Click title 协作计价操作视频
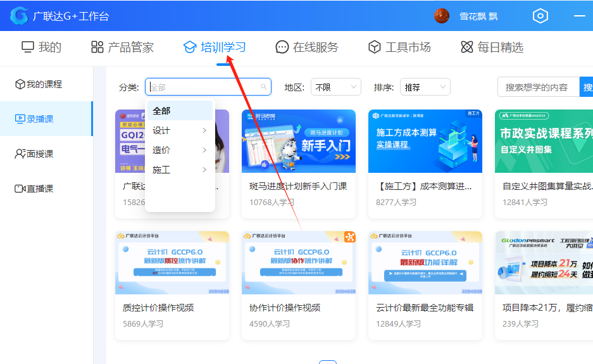This screenshot has height=364, width=593. point(285,308)
